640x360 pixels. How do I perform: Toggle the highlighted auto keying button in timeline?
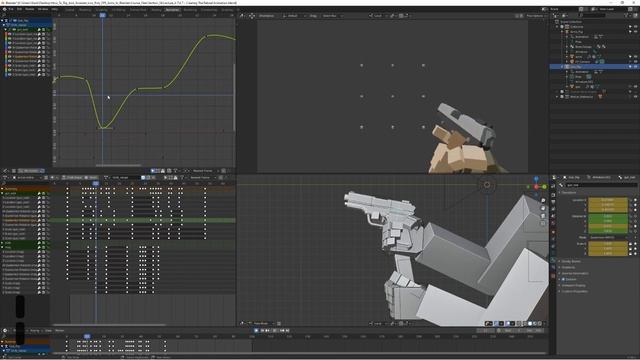[256, 330]
